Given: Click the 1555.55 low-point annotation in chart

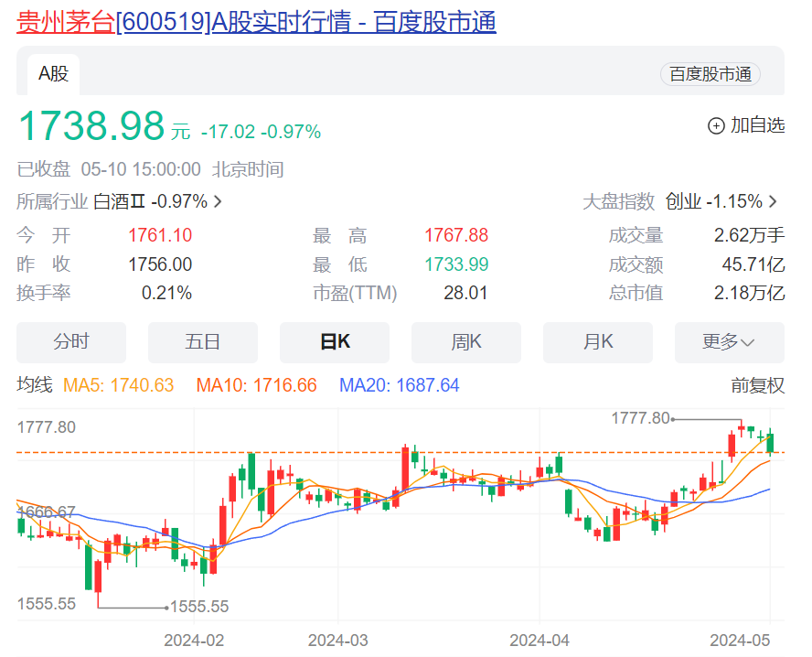Looking at the screenshot, I should 199,607.
